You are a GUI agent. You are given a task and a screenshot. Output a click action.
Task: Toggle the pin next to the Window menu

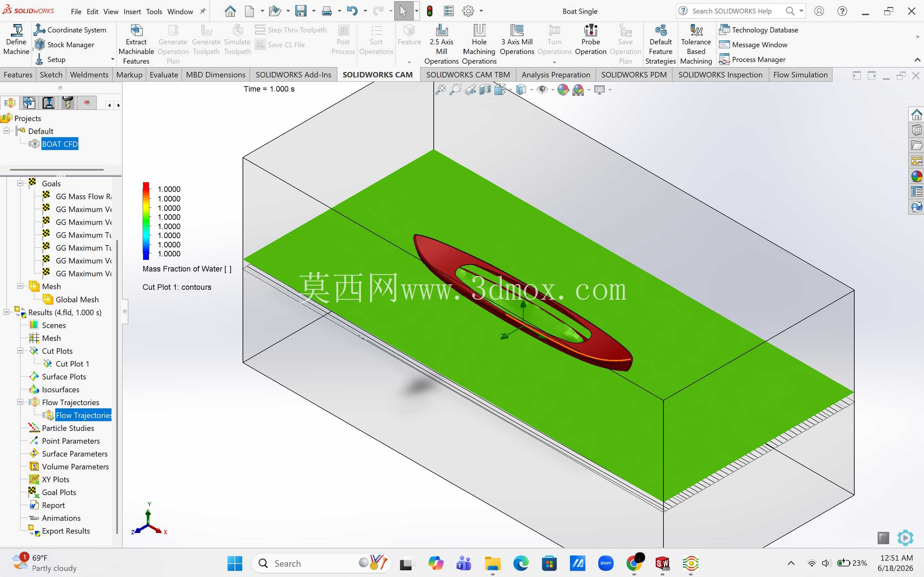click(x=203, y=11)
